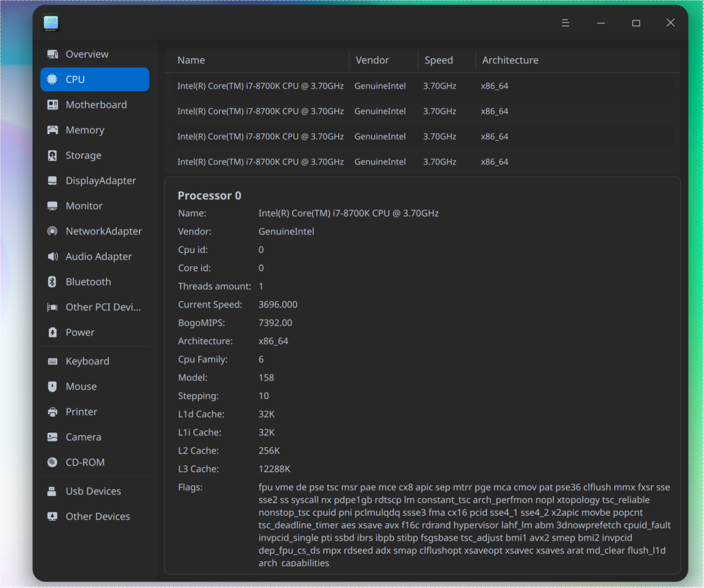
Task: Click the L3 Cache value "12288K"
Action: click(274, 469)
